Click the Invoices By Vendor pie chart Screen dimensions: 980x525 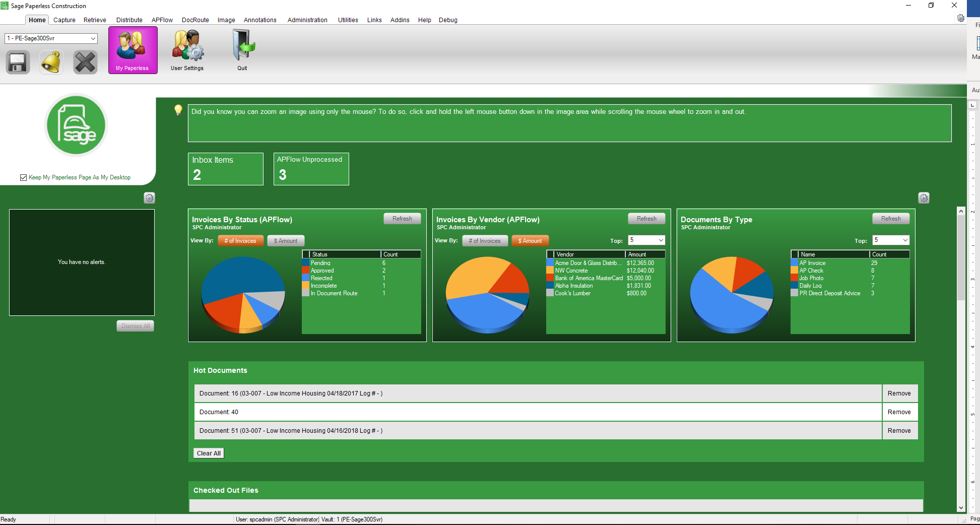click(x=487, y=294)
